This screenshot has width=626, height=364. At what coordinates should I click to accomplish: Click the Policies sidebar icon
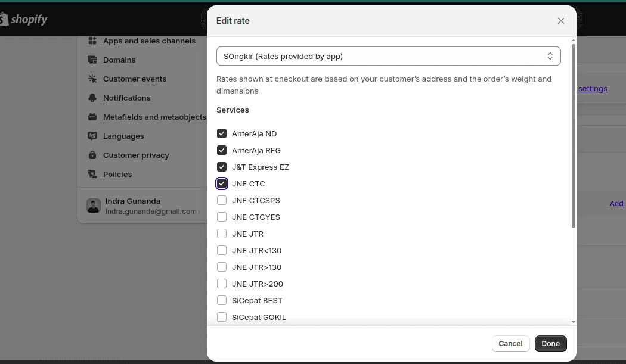point(92,175)
